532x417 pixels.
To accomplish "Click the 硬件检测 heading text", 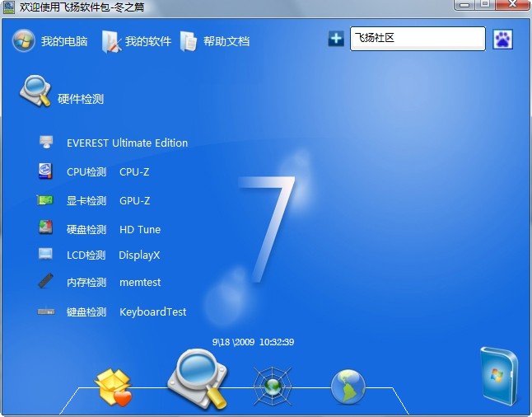I will pyautogui.click(x=81, y=99).
